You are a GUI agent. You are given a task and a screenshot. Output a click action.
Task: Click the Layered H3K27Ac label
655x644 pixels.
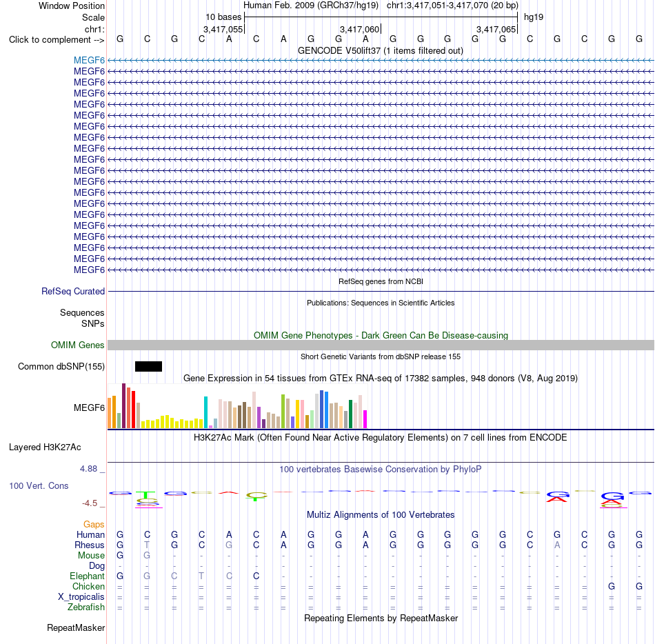45,447
